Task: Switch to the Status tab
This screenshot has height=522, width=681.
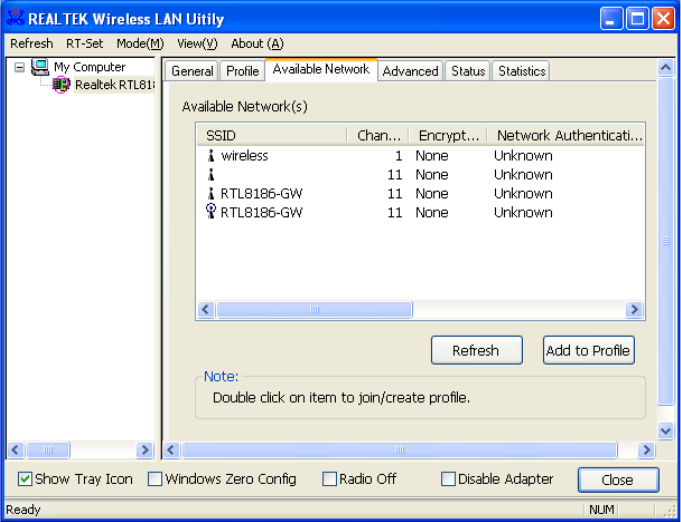Action: (468, 71)
